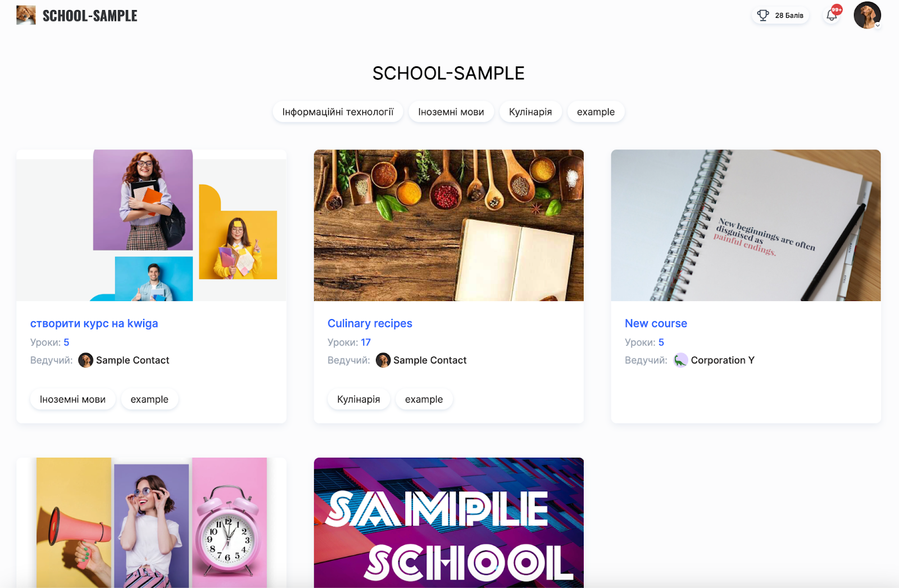Open the notifications bell icon
Viewport: 899px width, 588px height.
[x=832, y=16]
